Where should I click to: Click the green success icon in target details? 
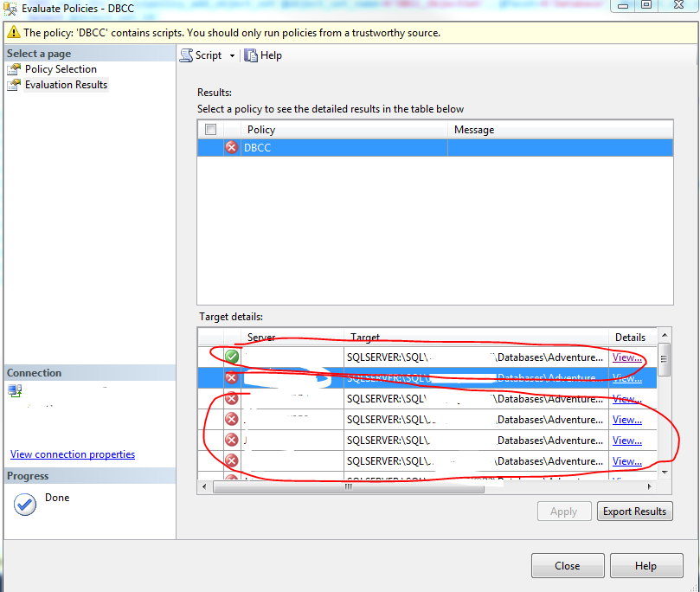point(231,357)
